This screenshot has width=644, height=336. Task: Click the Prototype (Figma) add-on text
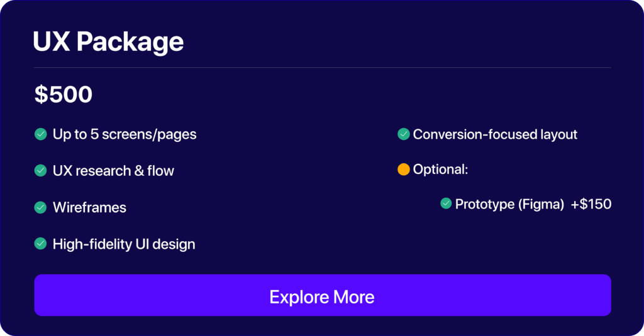click(x=509, y=204)
